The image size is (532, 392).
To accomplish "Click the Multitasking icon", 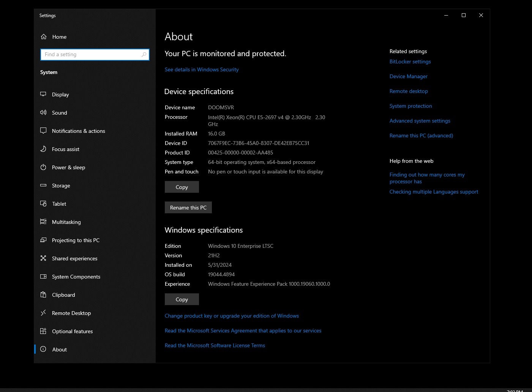I will (x=43, y=222).
